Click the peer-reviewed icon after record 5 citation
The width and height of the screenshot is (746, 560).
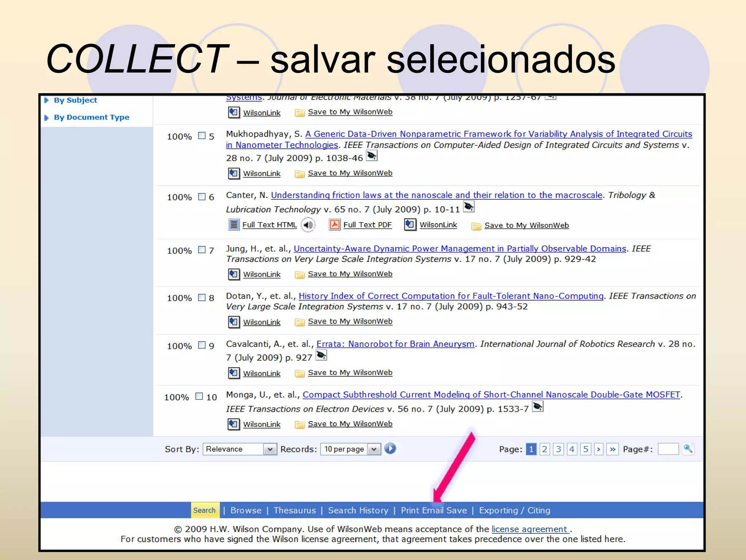(x=372, y=156)
